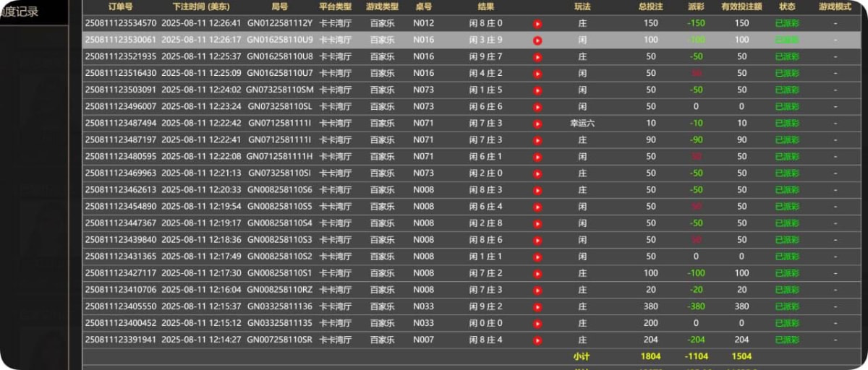Click play icon for result 闲 6 庄 6
The height and width of the screenshot is (370, 868).
[x=537, y=107]
